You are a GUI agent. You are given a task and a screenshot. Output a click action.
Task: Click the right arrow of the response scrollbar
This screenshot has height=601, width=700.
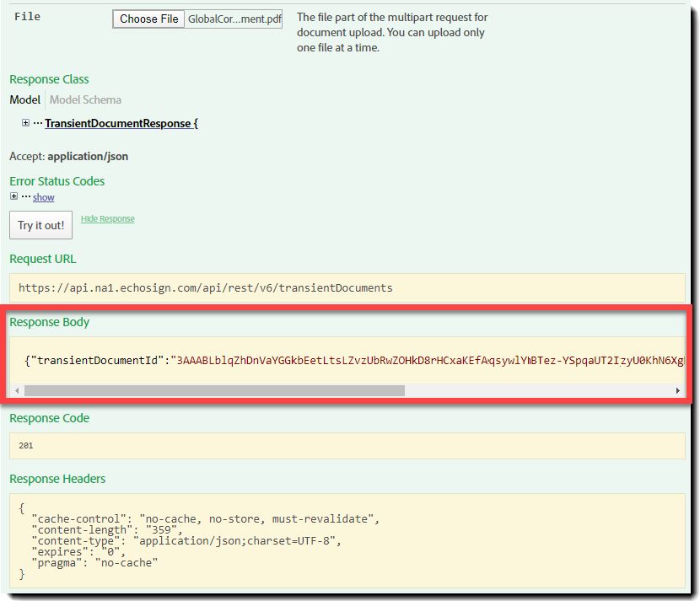(x=678, y=391)
